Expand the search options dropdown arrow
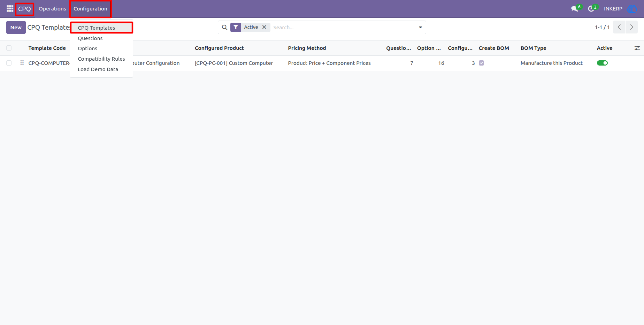 pyautogui.click(x=420, y=27)
